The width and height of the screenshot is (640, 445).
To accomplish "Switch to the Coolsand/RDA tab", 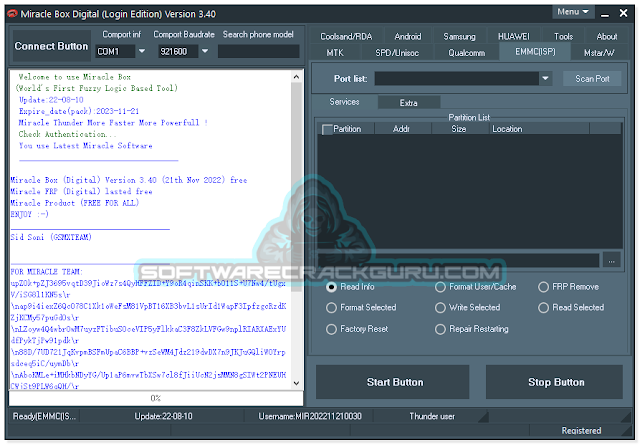I will (x=346, y=37).
